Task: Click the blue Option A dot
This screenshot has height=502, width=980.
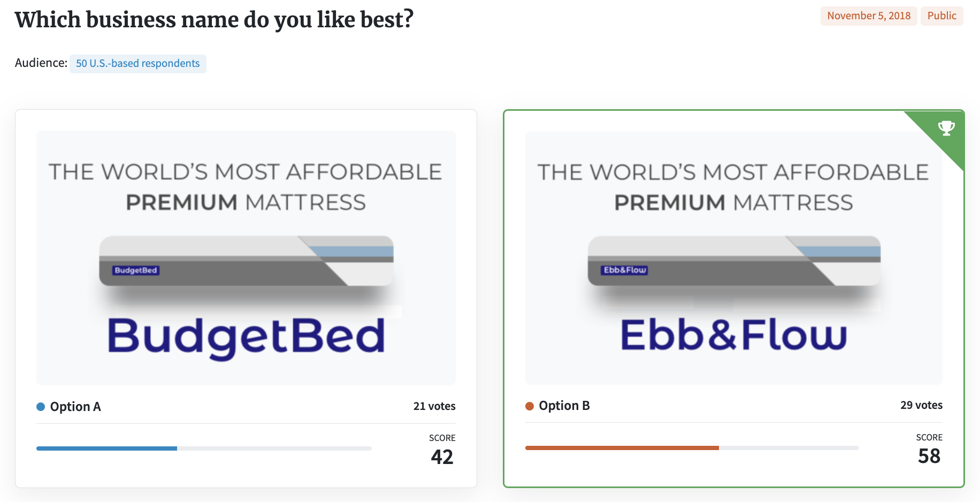Action: [41, 407]
